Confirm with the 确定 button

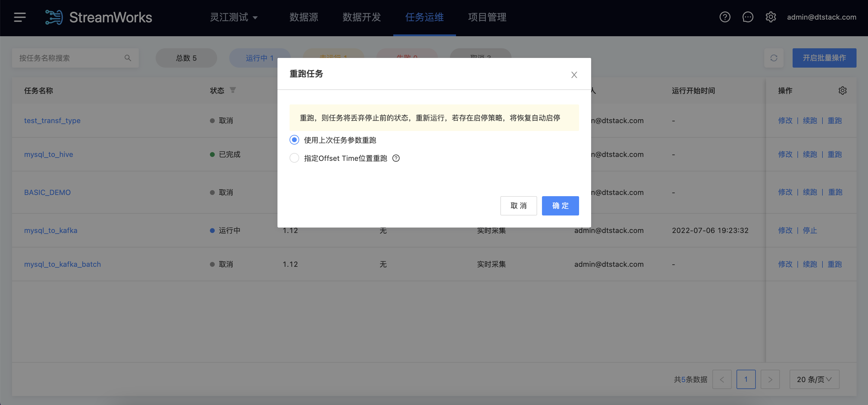(x=560, y=206)
